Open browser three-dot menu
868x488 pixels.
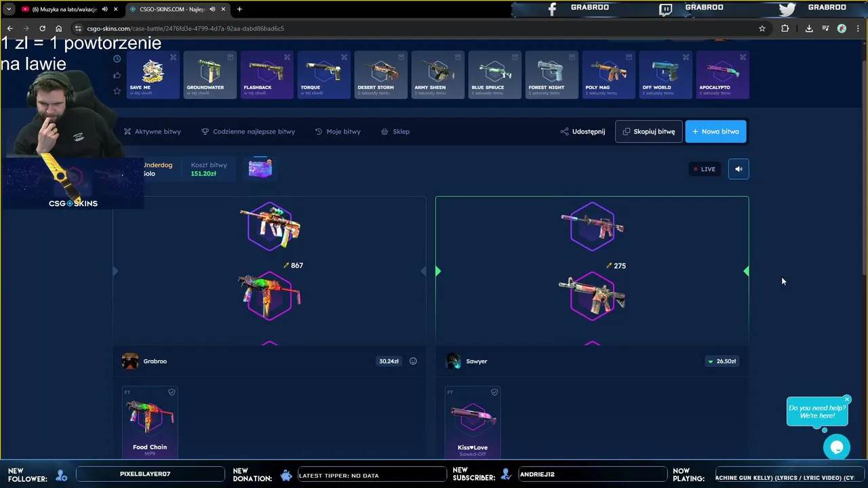pyautogui.click(x=858, y=28)
